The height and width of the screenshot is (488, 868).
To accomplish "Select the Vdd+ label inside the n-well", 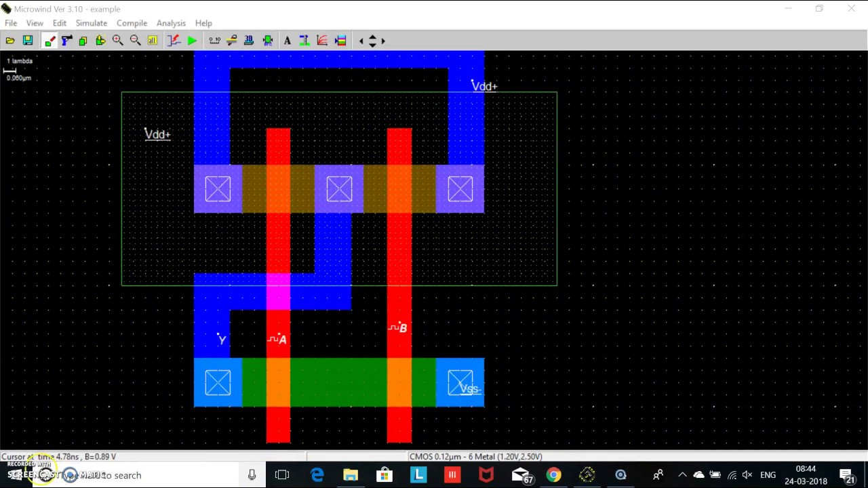I will [x=157, y=134].
